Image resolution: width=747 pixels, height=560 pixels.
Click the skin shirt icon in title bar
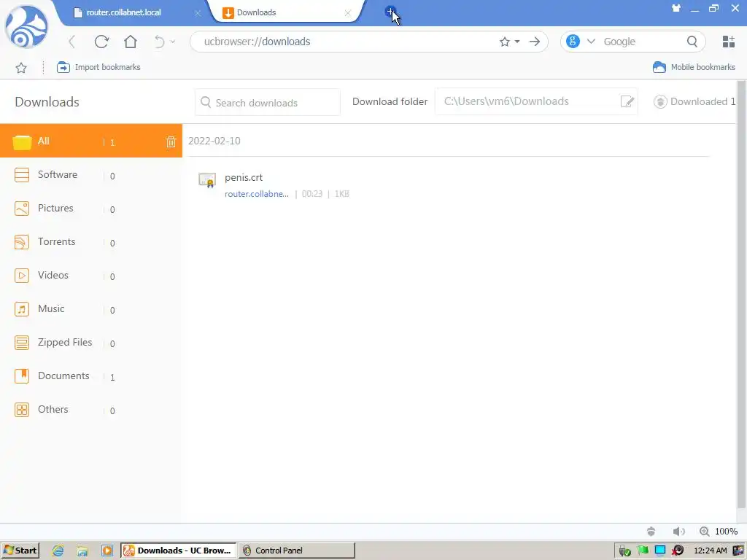click(676, 8)
